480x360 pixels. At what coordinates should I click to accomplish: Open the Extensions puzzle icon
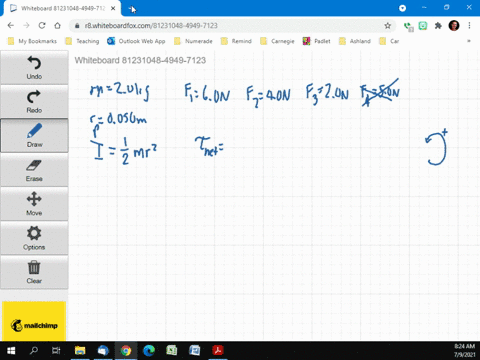pyautogui.click(x=438, y=26)
